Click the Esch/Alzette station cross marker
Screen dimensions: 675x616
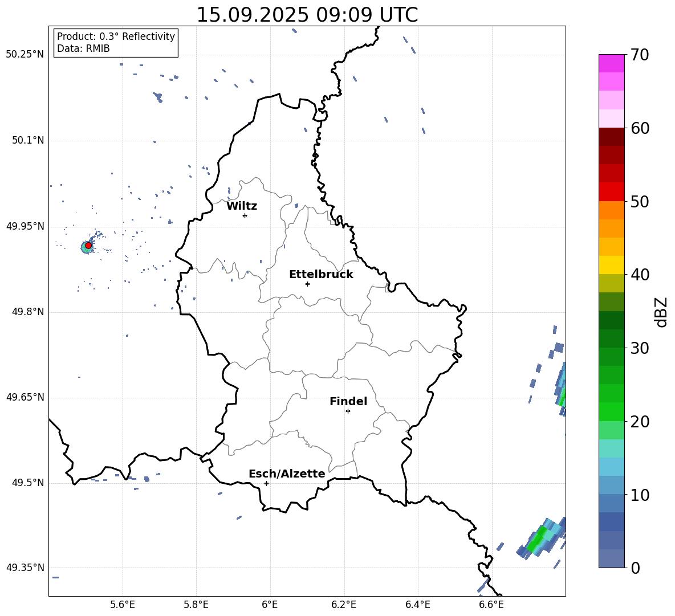click(266, 483)
